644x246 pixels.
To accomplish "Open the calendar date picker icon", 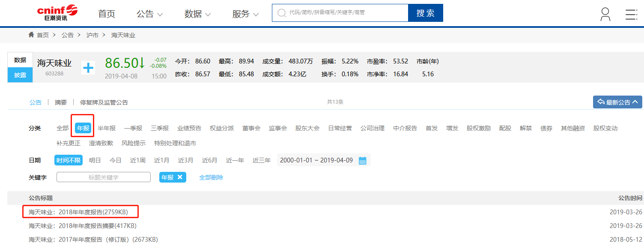I will (362, 161).
